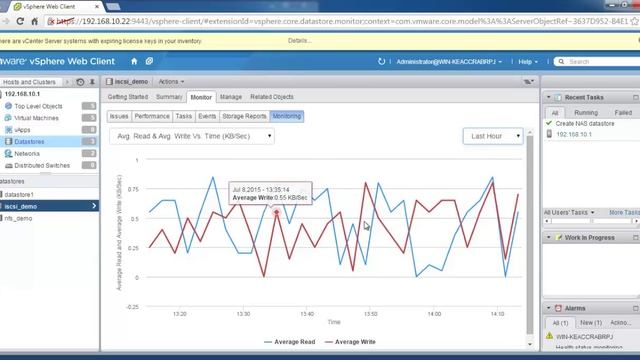The width and height of the screenshot is (640, 360).
Task: Open browser home page button
Action: coord(35,21)
